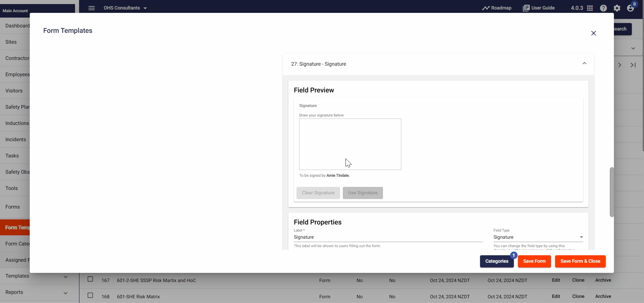This screenshot has width=644, height=303.
Task: Click the Main Account label
Action: [15, 11]
